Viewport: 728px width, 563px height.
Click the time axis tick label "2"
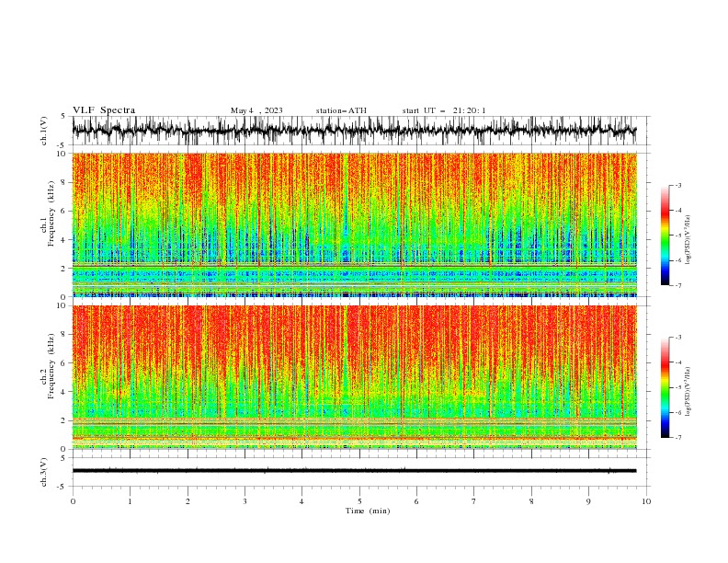point(188,501)
